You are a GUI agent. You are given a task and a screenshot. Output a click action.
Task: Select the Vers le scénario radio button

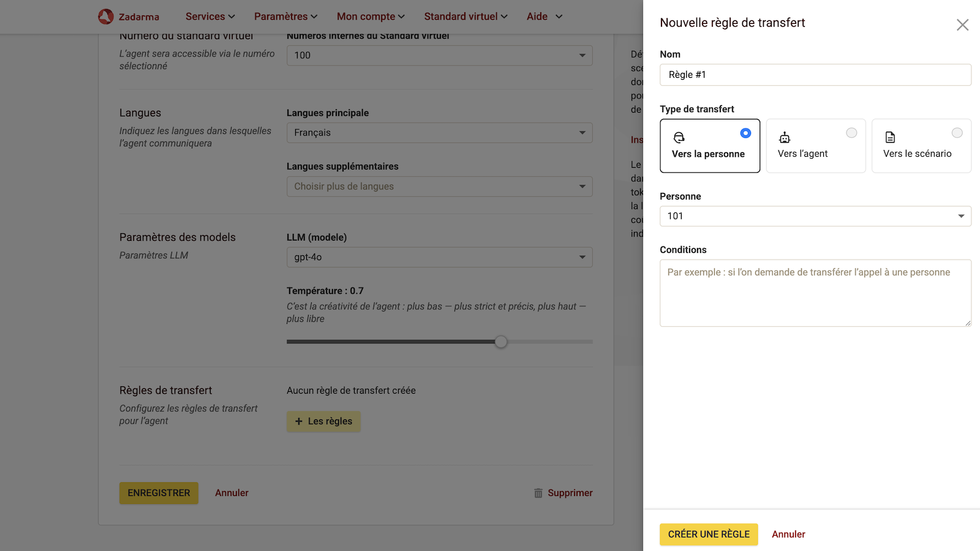pos(957,132)
